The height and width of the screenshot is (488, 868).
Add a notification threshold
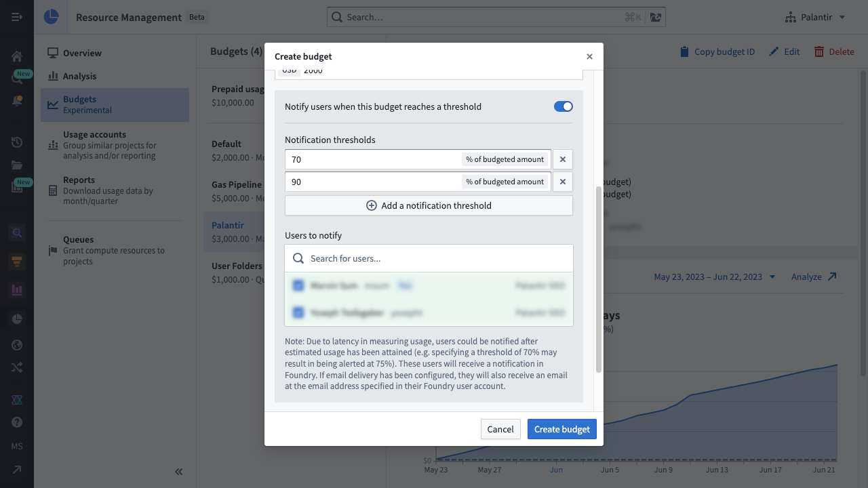(x=429, y=205)
